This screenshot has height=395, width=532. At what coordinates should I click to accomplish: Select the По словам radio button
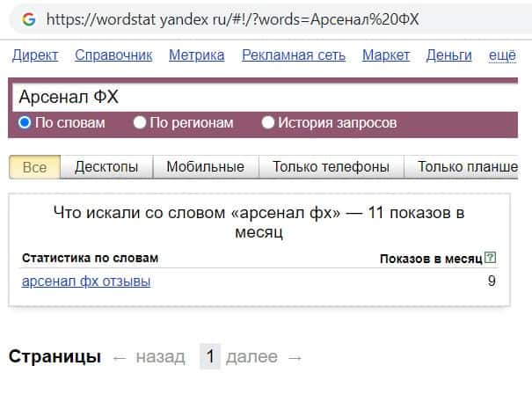(x=25, y=122)
